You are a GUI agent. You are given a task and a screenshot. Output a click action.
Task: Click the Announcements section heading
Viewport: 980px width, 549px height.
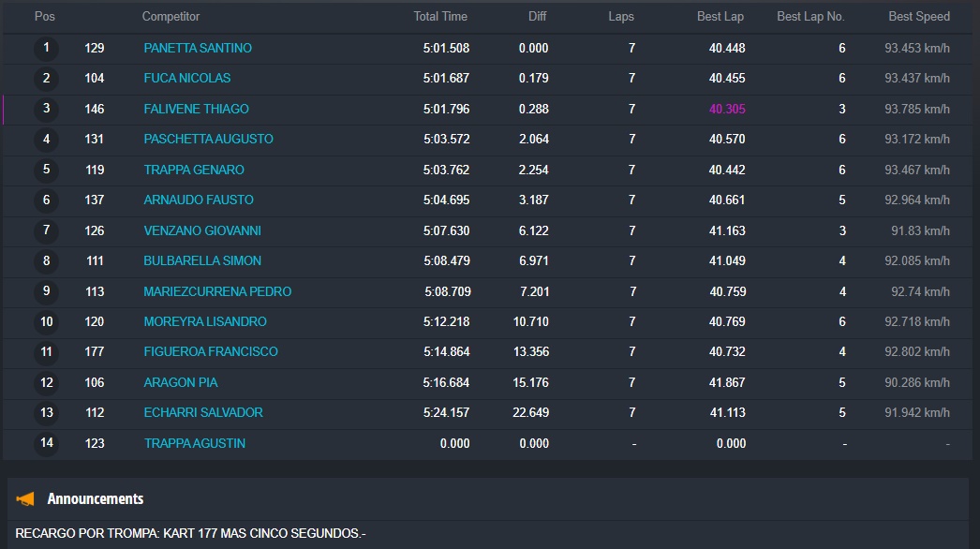[x=96, y=499]
